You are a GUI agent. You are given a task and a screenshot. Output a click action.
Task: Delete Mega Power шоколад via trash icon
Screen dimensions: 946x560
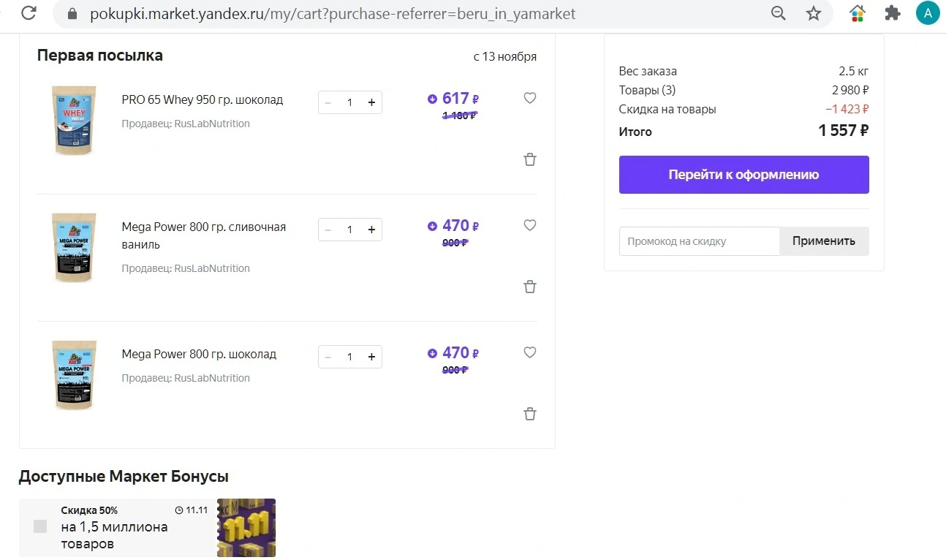point(530,414)
